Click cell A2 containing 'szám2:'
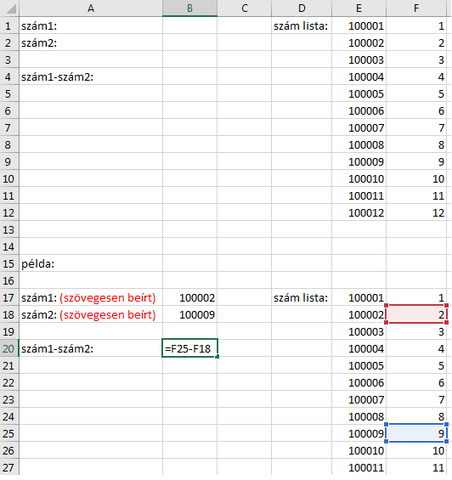Viewport: 452px width, 480px height. pos(91,43)
